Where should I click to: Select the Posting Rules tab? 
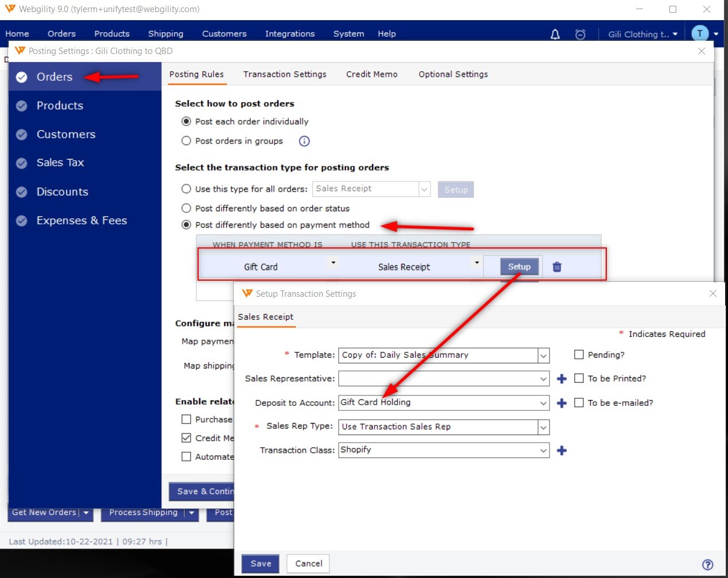pos(196,74)
